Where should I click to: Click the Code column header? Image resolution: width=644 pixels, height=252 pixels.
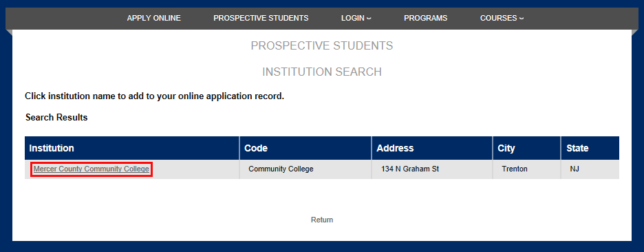coord(305,148)
